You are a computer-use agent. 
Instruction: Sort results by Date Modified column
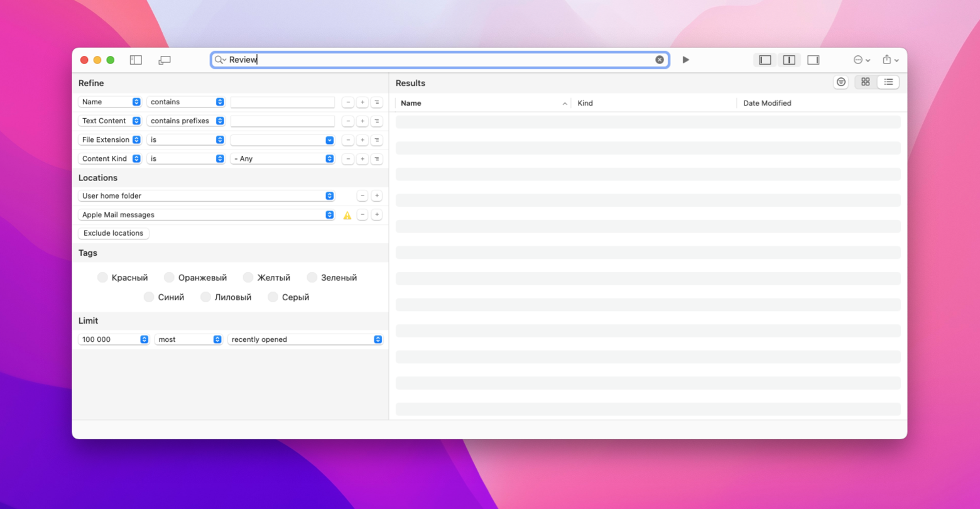point(820,103)
